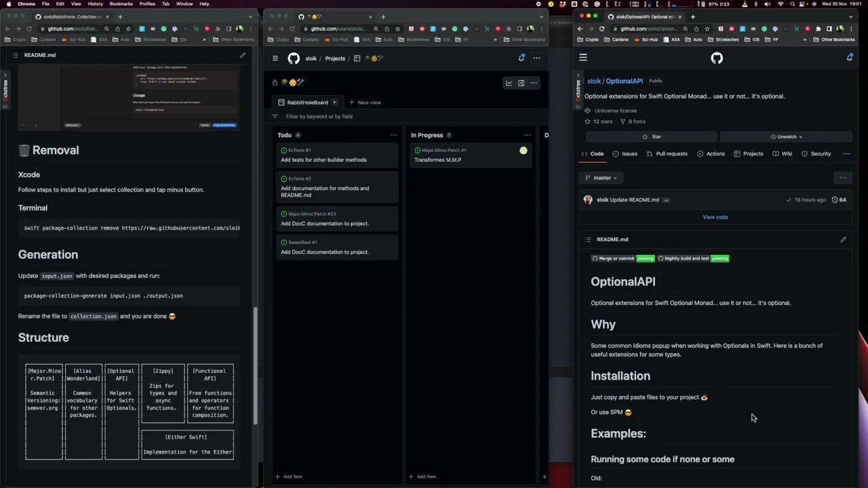Screen dimensions: 868x488
Task: Open Apple menu in menu bar
Action: coord(8,4)
